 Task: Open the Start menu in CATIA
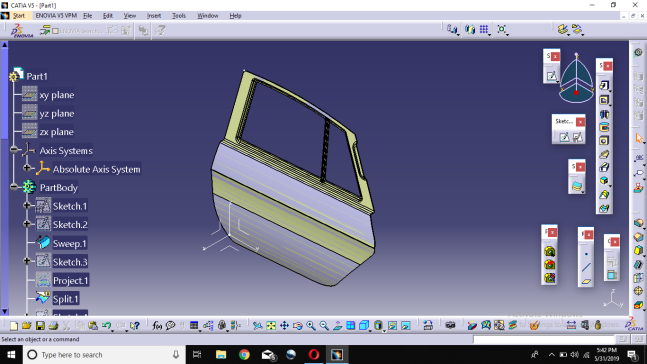(19, 16)
